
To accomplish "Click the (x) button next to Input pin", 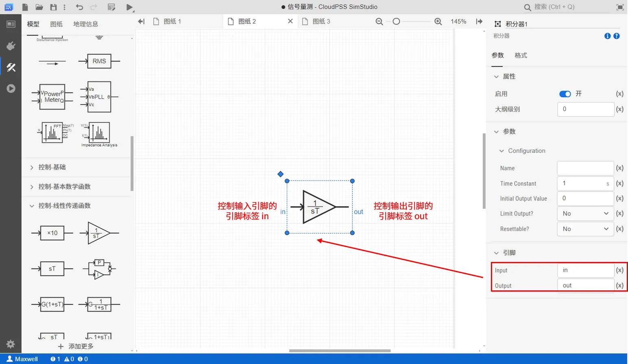I will point(619,270).
